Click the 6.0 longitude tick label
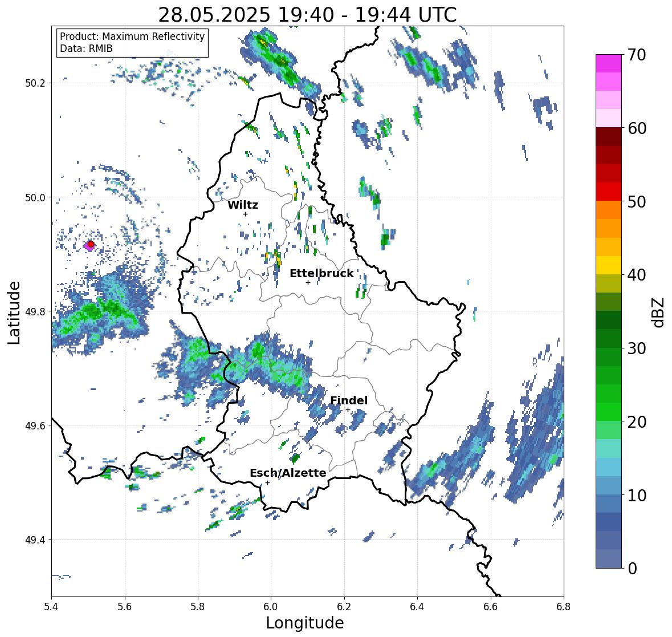This screenshot has width=672, height=637. point(271,606)
